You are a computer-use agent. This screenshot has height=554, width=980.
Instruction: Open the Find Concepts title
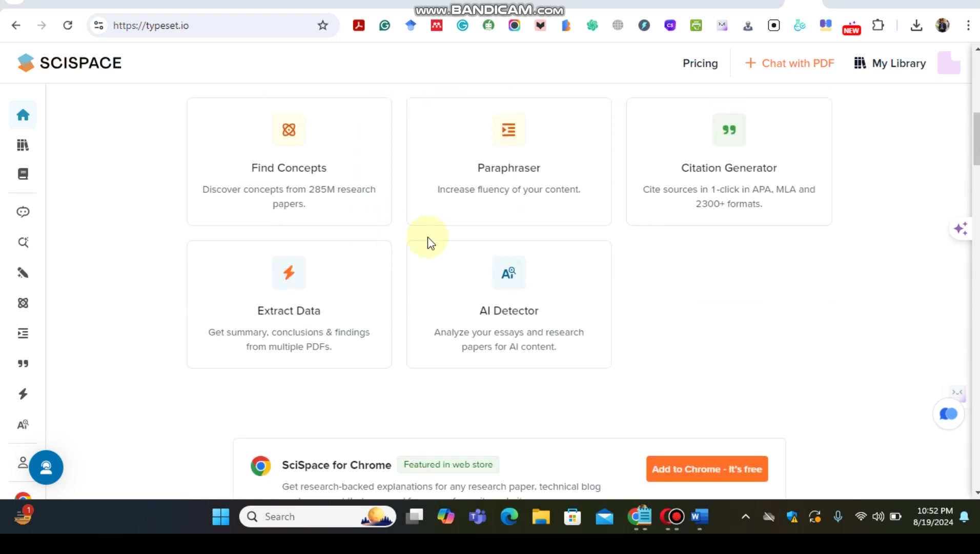(x=289, y=168)
